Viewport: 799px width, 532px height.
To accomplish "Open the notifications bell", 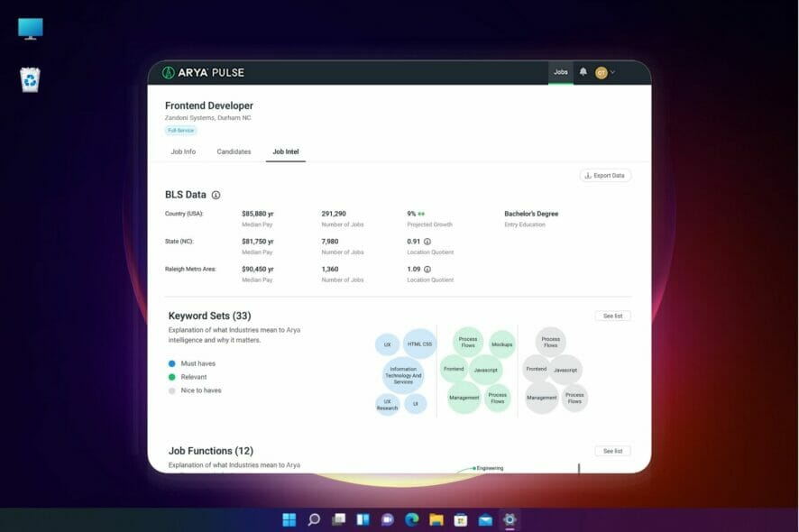I will tap(583, 72).
